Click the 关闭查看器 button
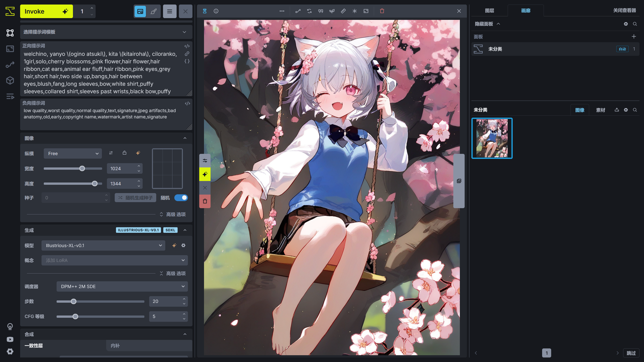This screenshot has width=644, height=362. tap(624, 11)
